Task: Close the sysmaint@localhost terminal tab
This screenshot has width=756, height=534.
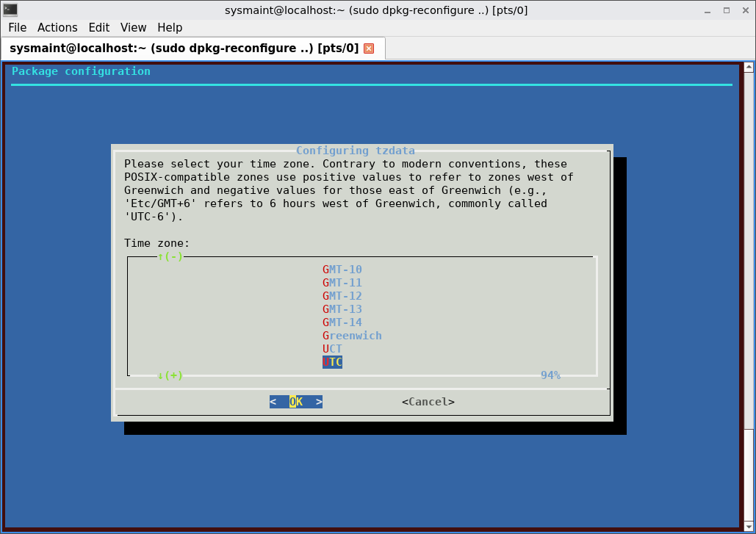Action: point(369,48)
